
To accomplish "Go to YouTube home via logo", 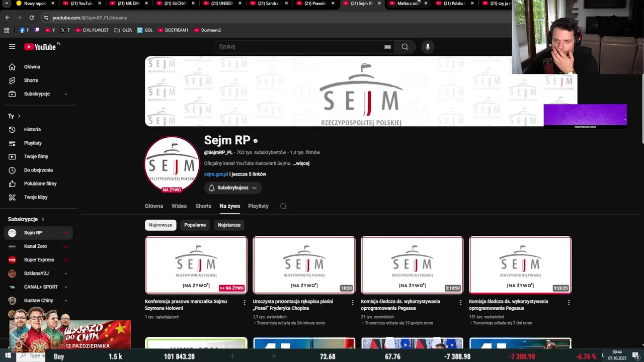I will click(40, 47).
